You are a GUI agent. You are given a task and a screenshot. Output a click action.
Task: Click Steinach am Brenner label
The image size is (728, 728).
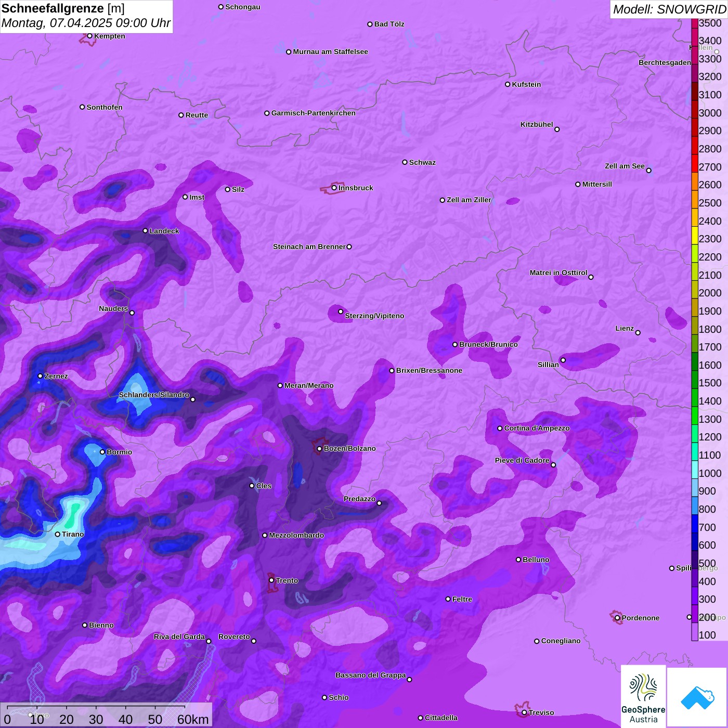click(309, 246)
